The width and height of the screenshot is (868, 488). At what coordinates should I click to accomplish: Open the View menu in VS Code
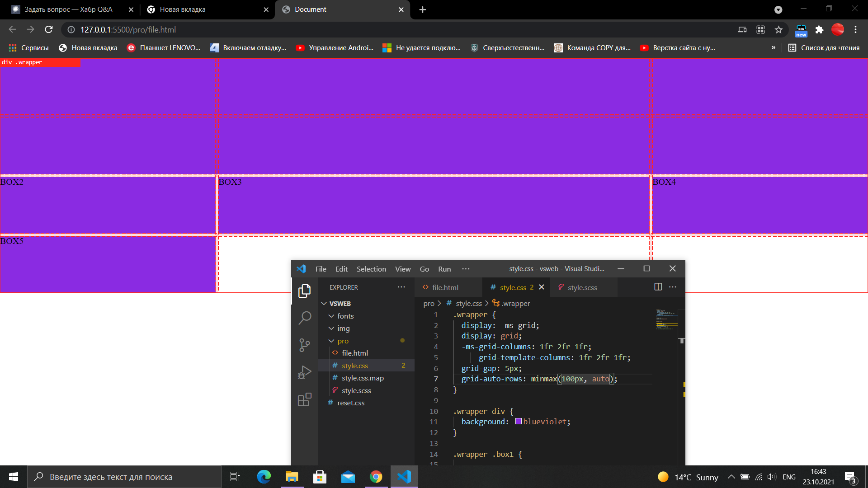403,269
